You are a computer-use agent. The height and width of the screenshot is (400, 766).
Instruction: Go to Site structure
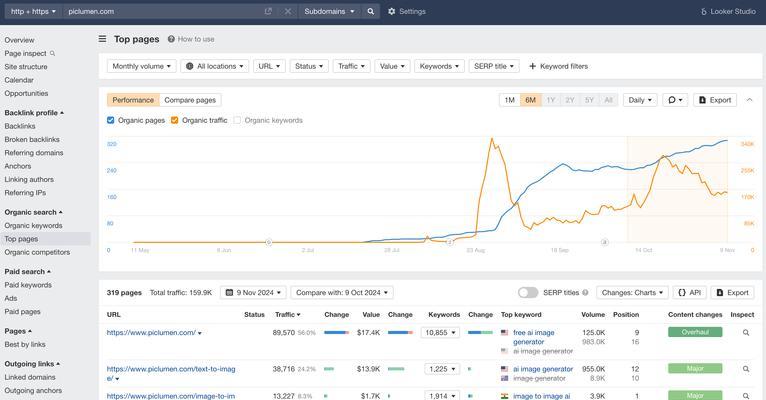[26, 66]
